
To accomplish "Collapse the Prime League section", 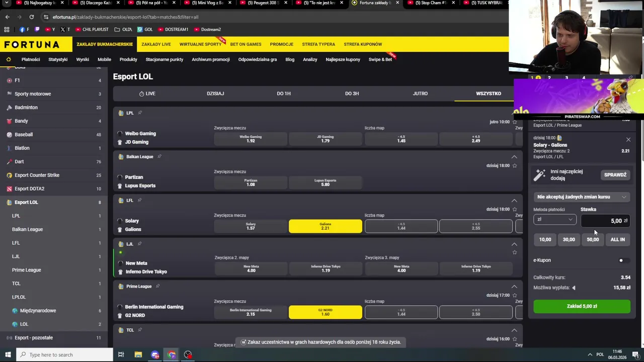I will pos(514,287).
